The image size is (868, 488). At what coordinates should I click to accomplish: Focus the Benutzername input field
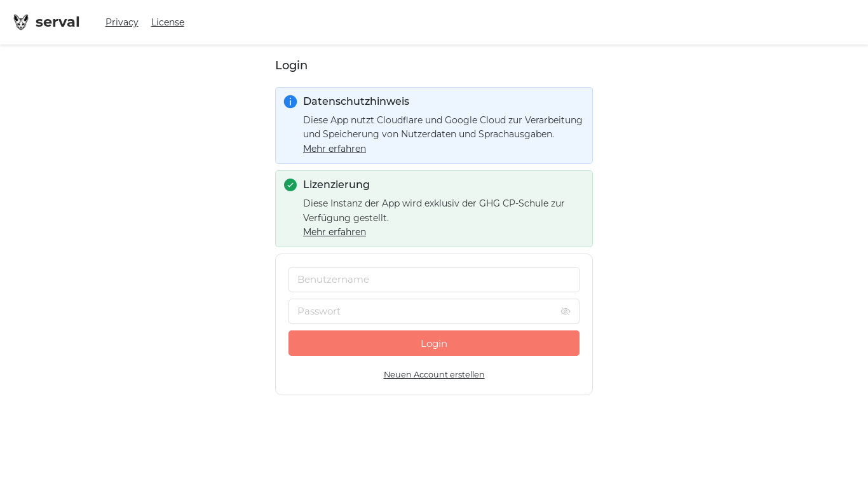(x=434, y=280)
